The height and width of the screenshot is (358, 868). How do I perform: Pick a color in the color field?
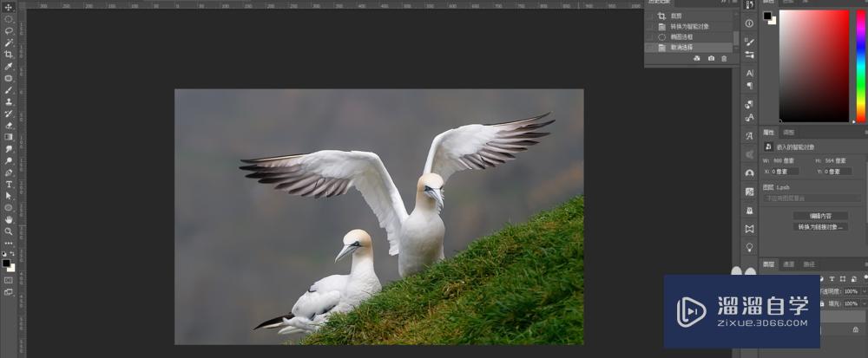click(x=814, y=66)
